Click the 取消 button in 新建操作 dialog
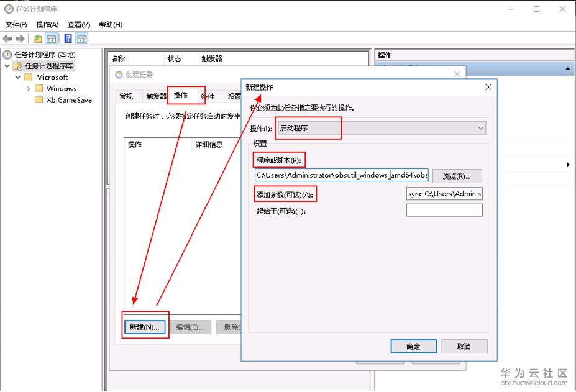576x392 pixels. pyautogui.click(x=464, y=347)
